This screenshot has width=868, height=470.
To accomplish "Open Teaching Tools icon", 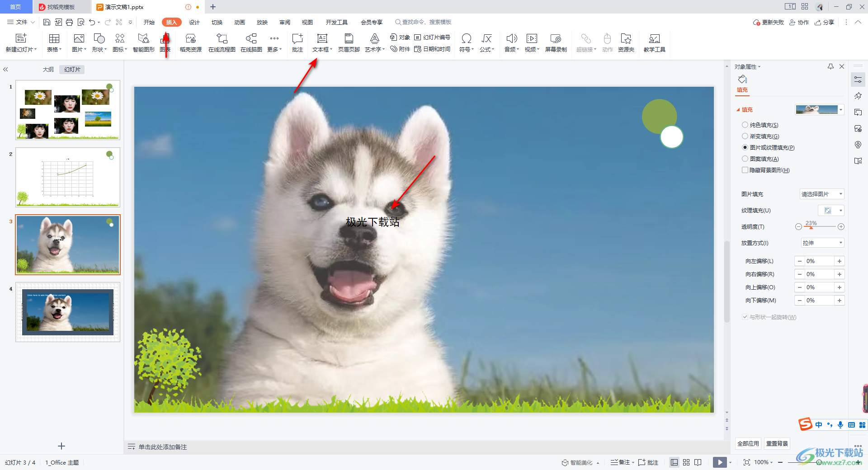I will tap(654, 39).
